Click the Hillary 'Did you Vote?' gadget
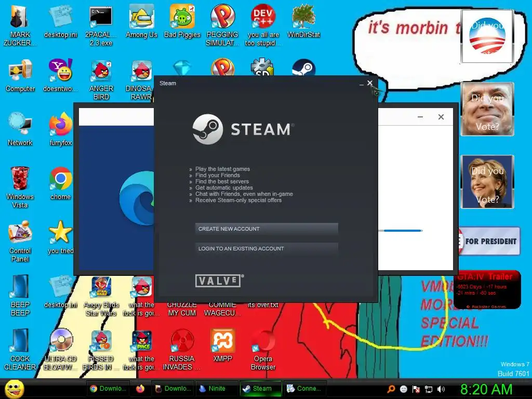The image size is (532, 399). pyautogui.click(x=487, y=181)
